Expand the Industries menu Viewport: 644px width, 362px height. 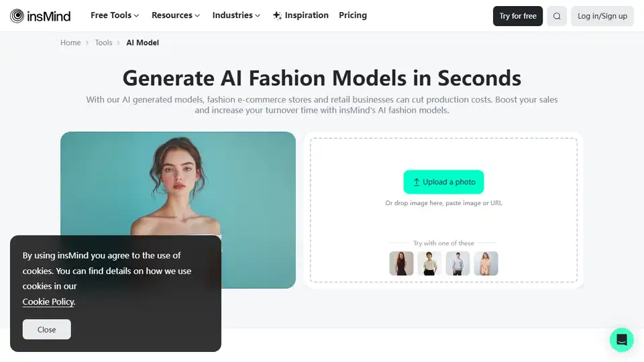[x=236, y=15]
